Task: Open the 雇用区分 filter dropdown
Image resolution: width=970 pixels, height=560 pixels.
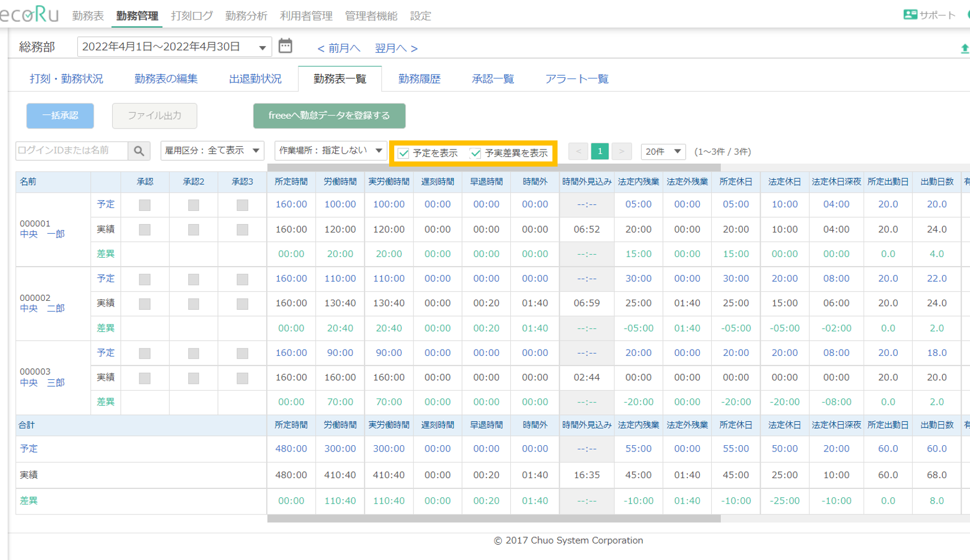Action: coord(212,151)
